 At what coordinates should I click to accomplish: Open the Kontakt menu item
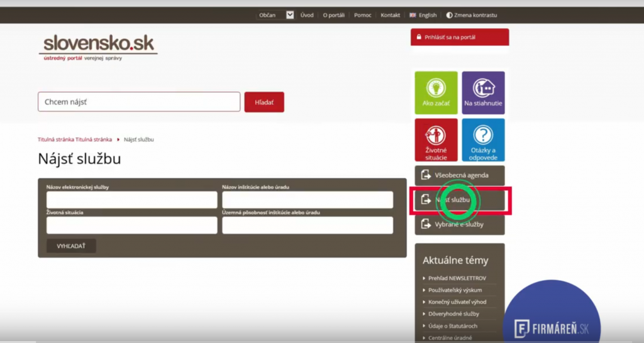(390, 15)
